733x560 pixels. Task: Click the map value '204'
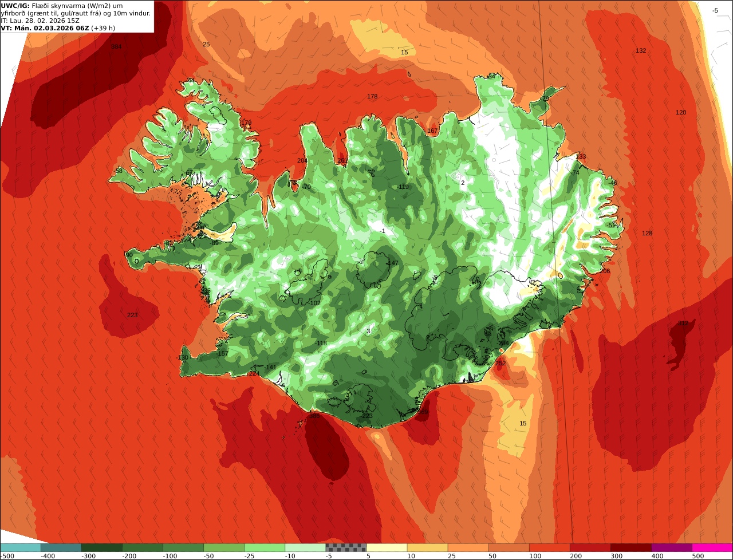click(302, 160)
